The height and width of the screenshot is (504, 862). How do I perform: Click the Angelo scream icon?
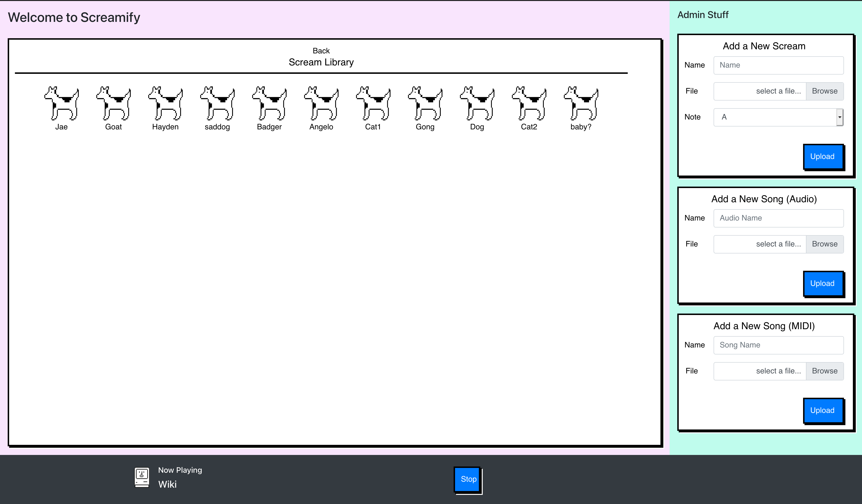point(321,103)
